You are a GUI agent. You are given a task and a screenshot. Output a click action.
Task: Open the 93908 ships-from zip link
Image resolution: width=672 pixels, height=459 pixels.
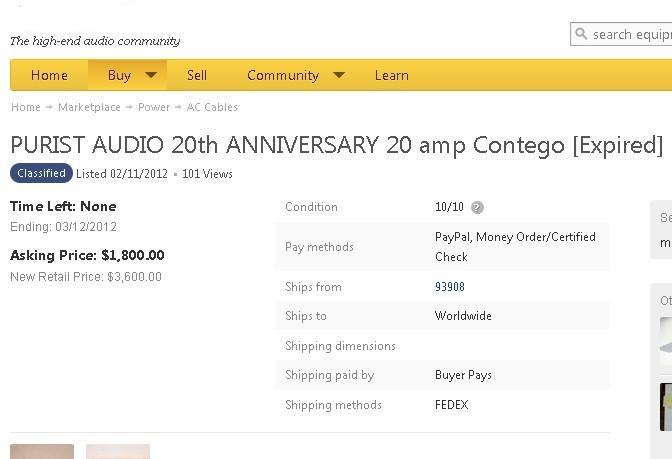(450, 286)
